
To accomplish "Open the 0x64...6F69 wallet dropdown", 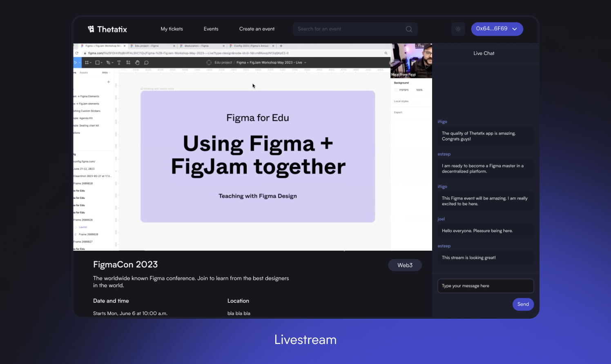I will pos(497,29).
